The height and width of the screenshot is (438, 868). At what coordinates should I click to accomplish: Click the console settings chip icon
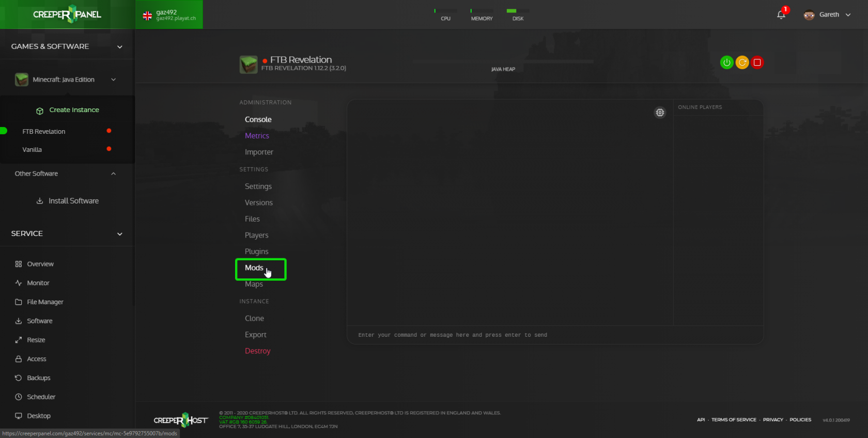(660, 112)
